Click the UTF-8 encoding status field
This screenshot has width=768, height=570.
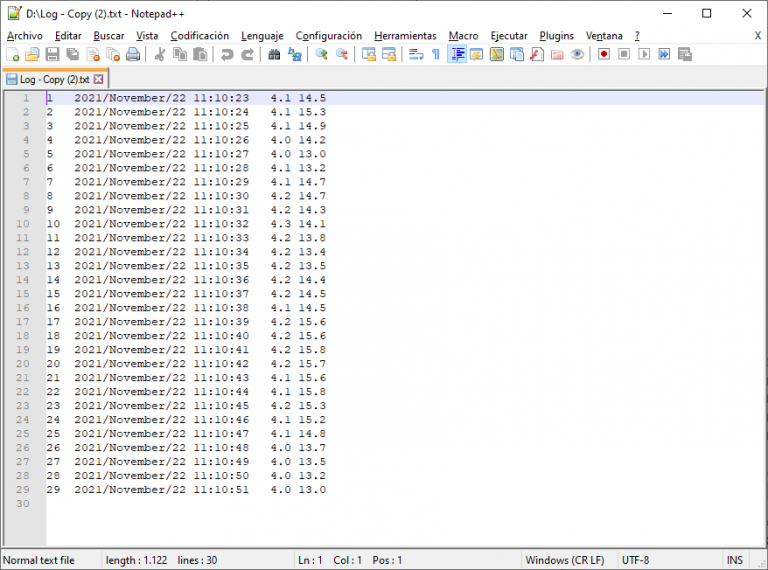[636, 560]
